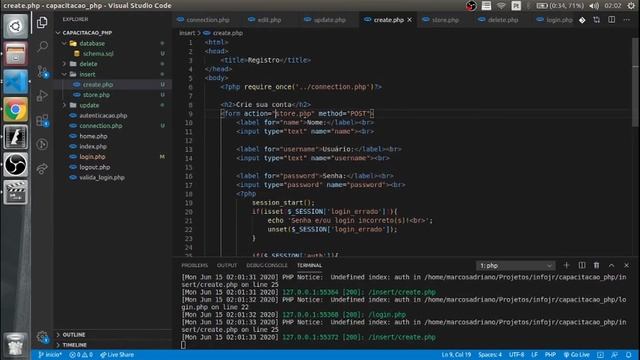Open autentica.php in the explorer

click(x=103, y=116)
